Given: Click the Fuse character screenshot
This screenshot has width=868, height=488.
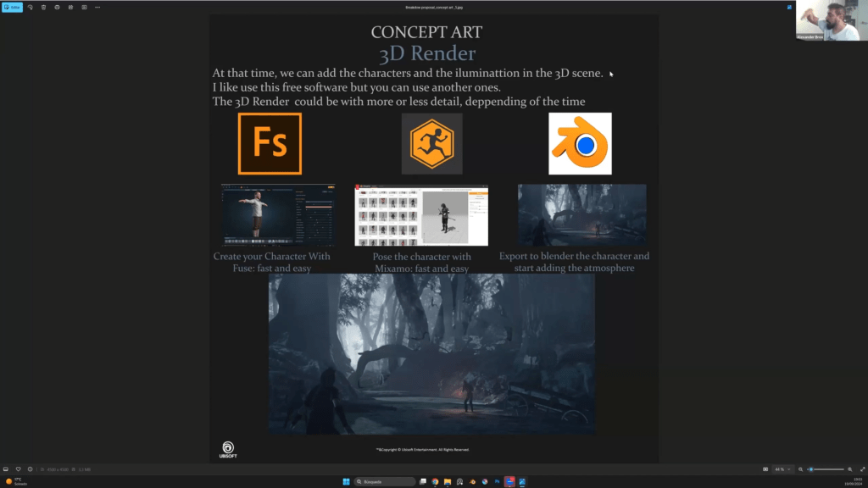Looking at the screenshot, I should click(278, 215).
